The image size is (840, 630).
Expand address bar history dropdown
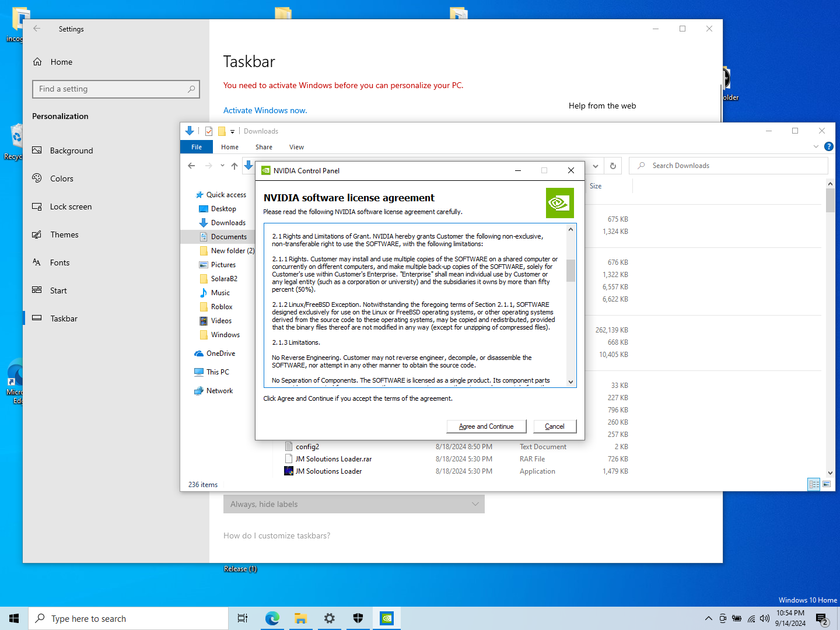[x=596, y=166]
